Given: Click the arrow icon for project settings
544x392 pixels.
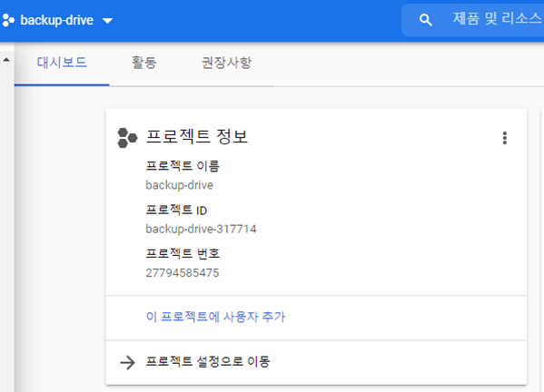Looking at the screenshot, I should pyautogui.click(x=127, y=362).
